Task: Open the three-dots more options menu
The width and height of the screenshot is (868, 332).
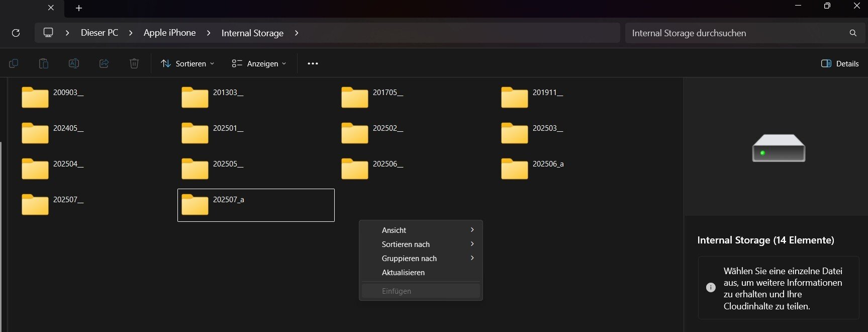Action: 313,63
